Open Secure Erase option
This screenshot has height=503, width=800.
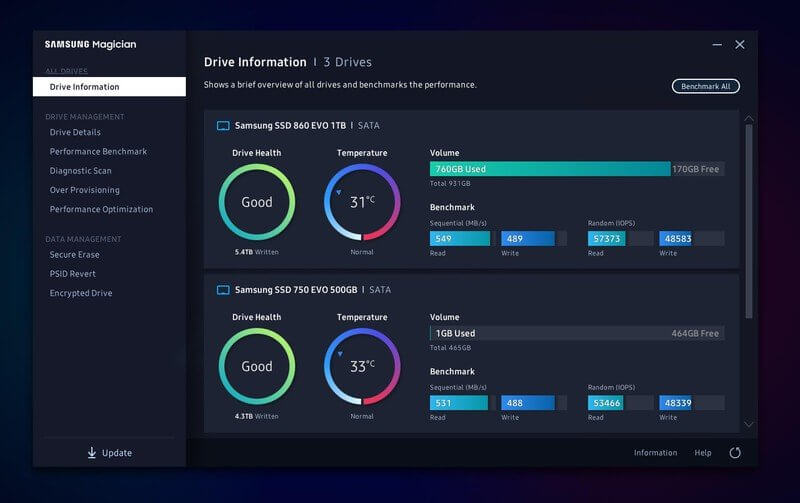(x=74, y=255)
